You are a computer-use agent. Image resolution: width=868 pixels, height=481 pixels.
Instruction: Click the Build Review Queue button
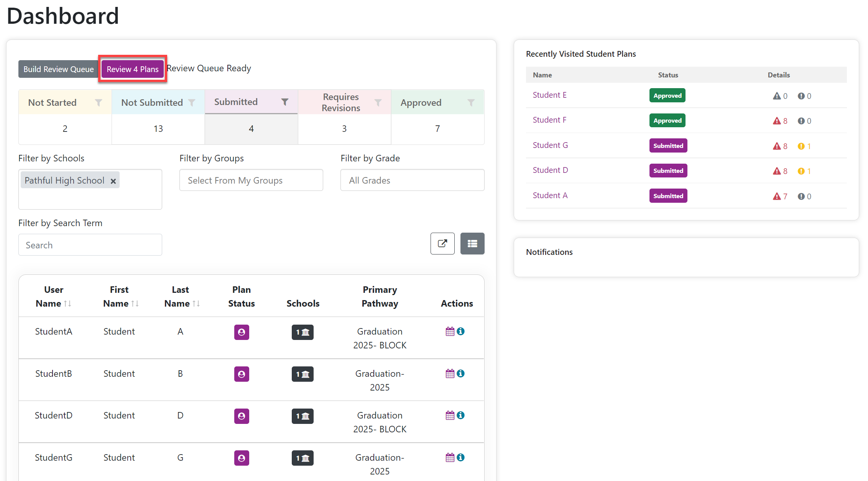point(59,69)
